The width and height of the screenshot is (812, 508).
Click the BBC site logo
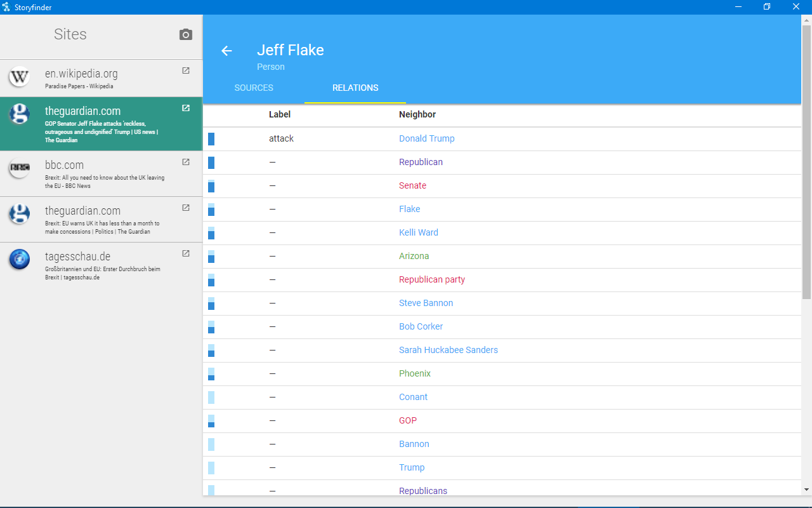coord(20,168)
